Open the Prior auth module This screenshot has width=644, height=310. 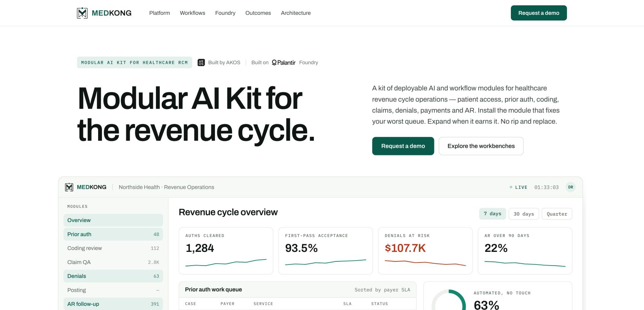tap(113, 234)
